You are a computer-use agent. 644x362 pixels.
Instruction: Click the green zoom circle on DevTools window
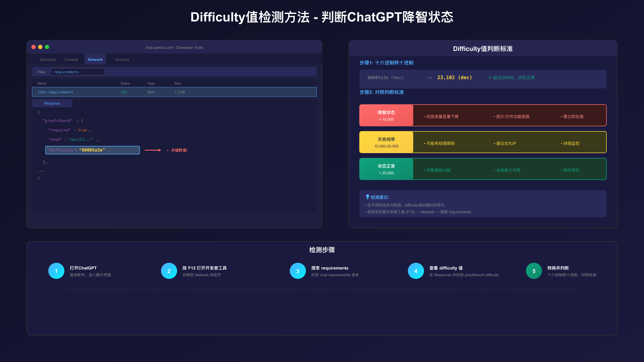(47, 47)
